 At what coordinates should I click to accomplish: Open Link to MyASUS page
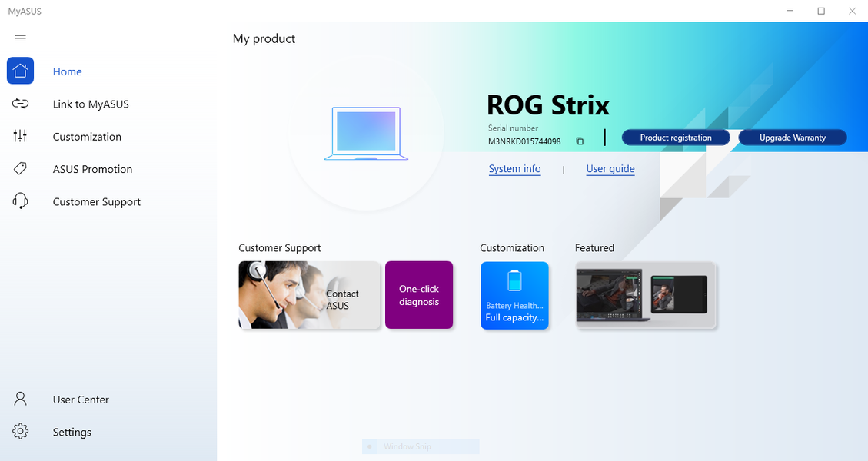(x=91, y=104)
